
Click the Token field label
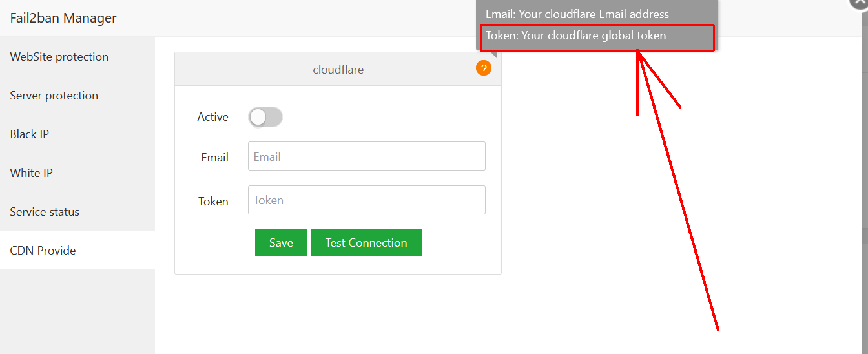213,201
